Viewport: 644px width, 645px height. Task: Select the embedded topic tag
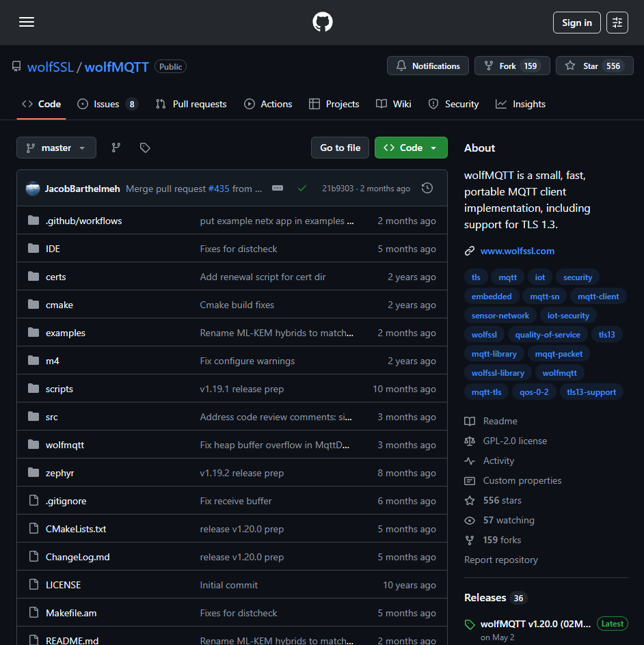(492, 296)
